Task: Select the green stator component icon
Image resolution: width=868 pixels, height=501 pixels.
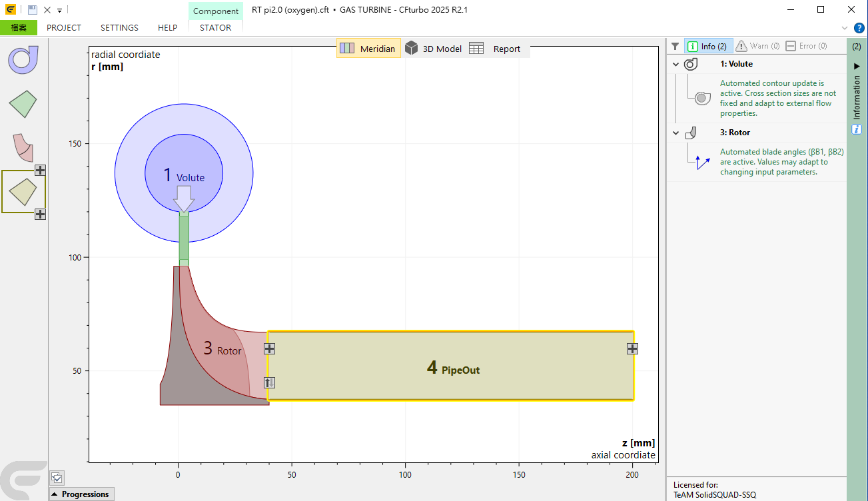Action: (x=23, y=104)
